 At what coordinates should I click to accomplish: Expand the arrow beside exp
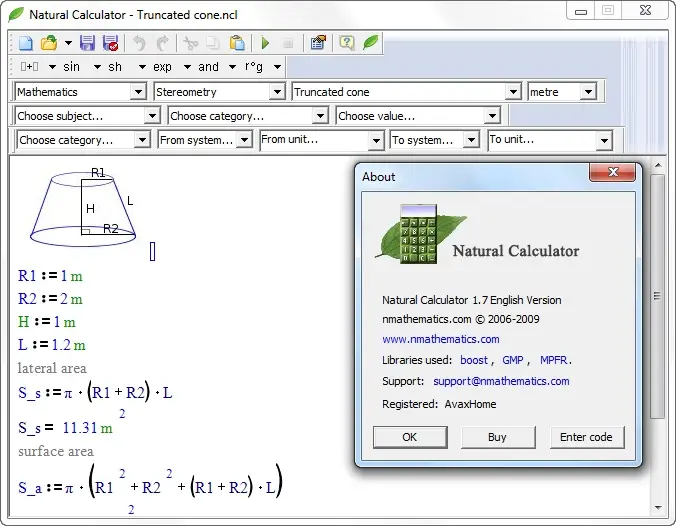click(187, 67)
